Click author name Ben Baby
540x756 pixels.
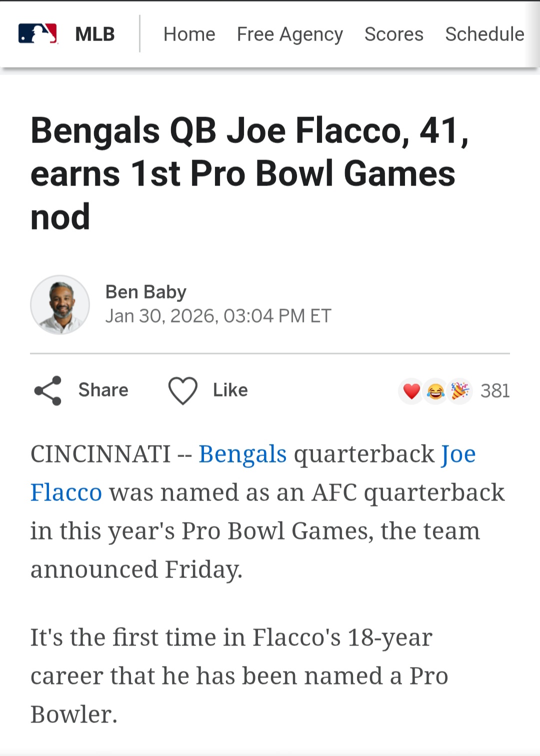(146, 292)
